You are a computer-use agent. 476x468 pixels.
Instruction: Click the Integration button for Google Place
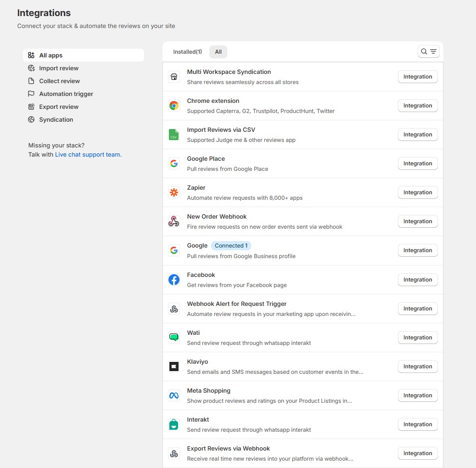(417, 164)
